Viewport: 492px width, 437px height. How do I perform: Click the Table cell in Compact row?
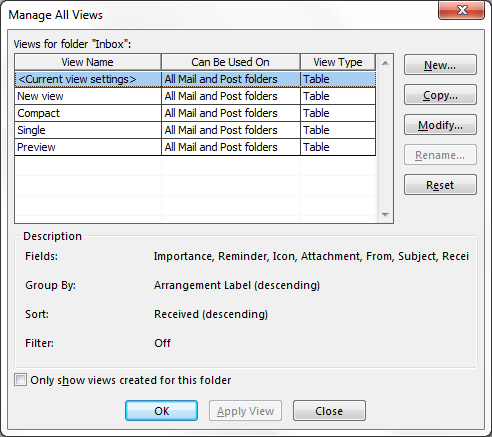(338, 113)
